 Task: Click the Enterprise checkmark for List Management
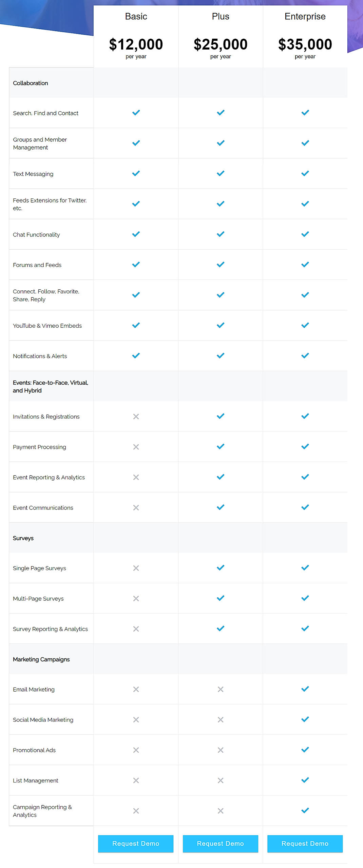[x=305, y=780]
